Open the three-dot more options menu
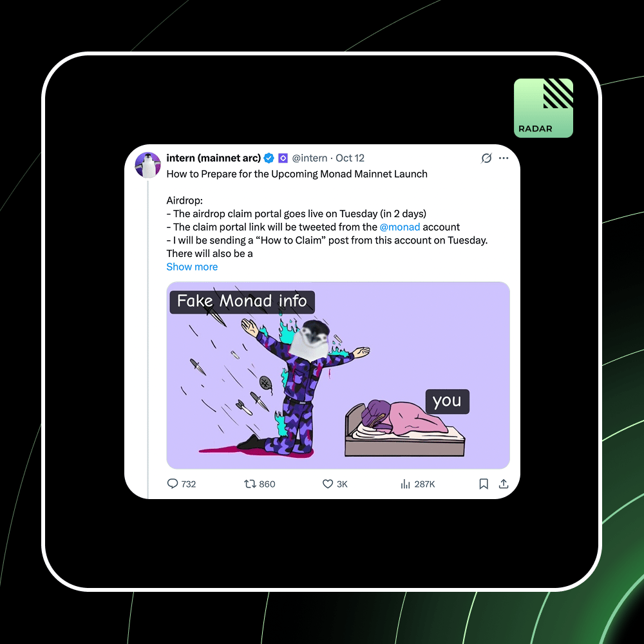 504,158
